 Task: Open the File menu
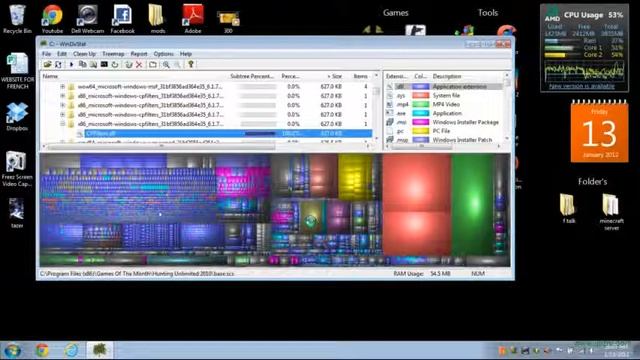tap(47, 54)
